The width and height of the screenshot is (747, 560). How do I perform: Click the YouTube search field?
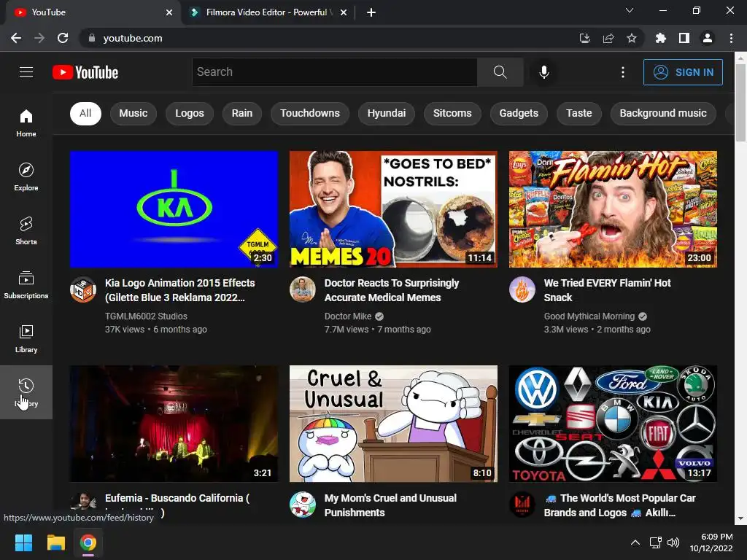click(334, 72)
